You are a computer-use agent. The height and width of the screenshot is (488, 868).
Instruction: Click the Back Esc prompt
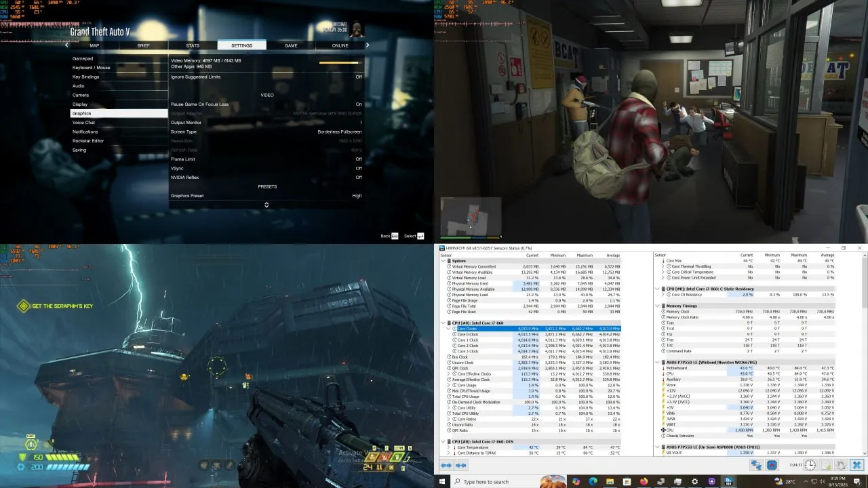[x=389, y=236]
